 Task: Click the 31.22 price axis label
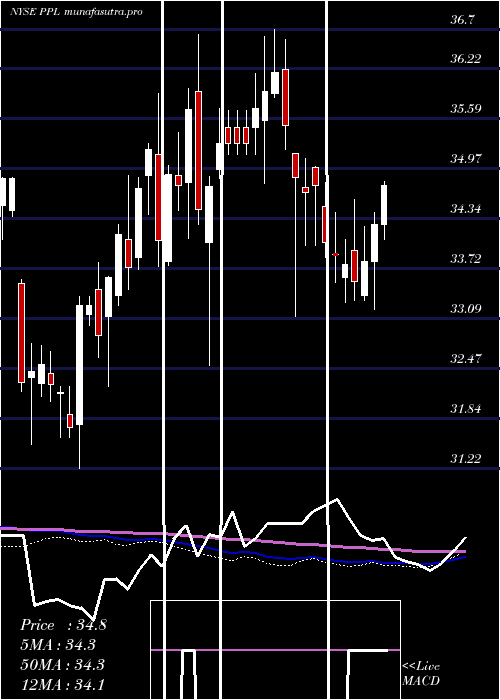pyautogui.click(x=466, y=458)
